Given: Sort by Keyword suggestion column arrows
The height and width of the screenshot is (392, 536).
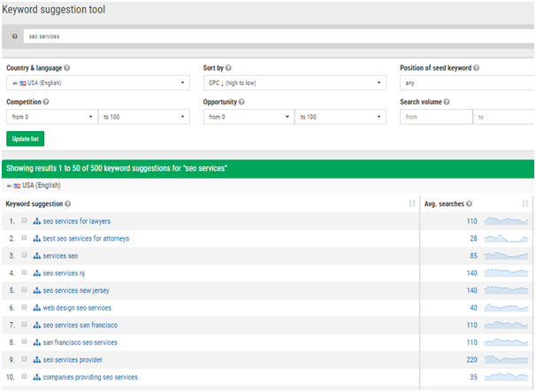Looking at the screenshot, I should point(412,204).
